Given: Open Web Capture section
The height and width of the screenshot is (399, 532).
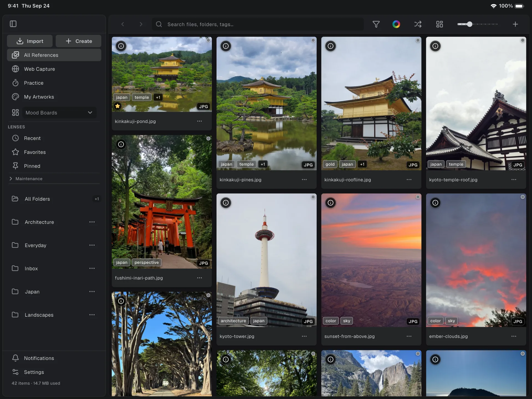Looking at the screenshot, I should [54, 69].
